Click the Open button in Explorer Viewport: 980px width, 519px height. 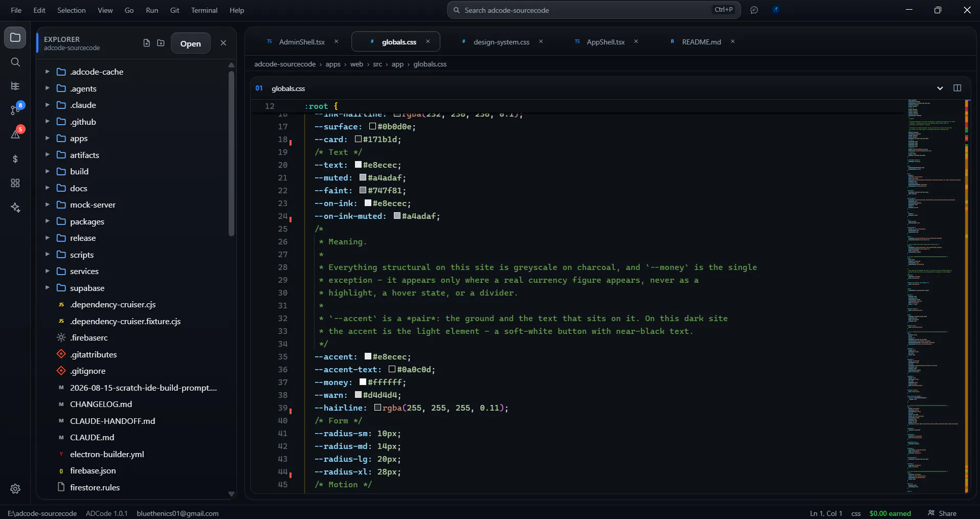[190, 43]
